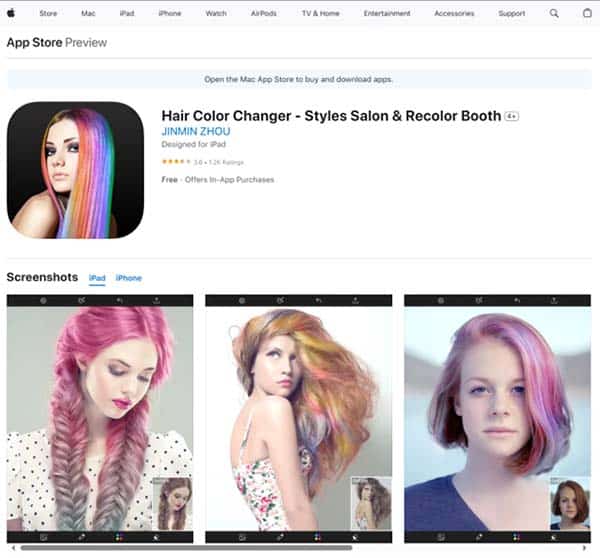Open Store in the top navigation
600x558 pixels.
(48, 13)
